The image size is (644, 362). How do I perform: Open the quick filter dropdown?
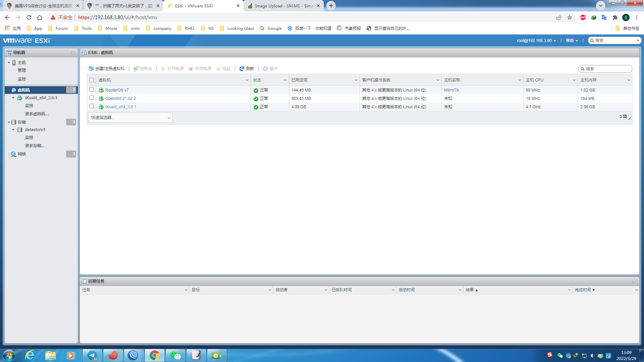pos(130,118)
